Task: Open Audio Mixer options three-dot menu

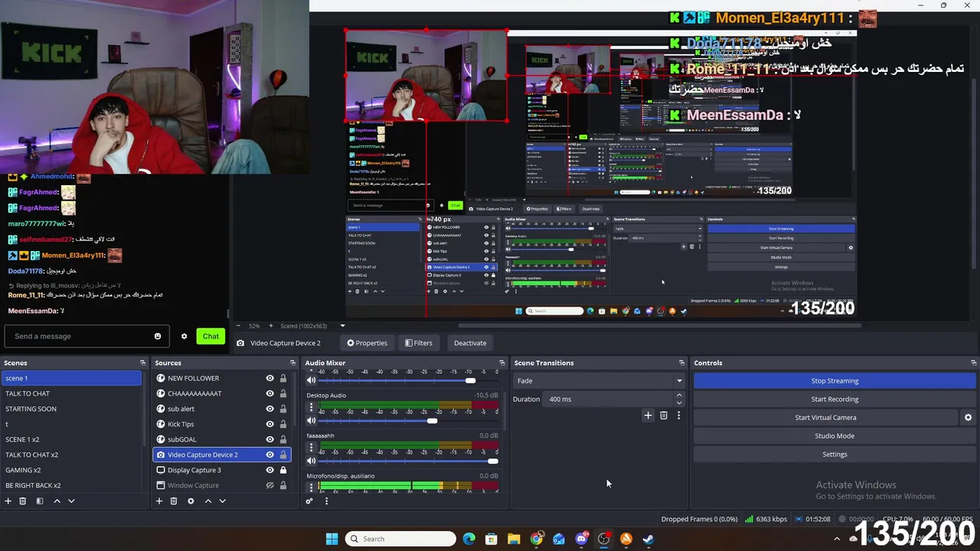Action: coord(326,501)
